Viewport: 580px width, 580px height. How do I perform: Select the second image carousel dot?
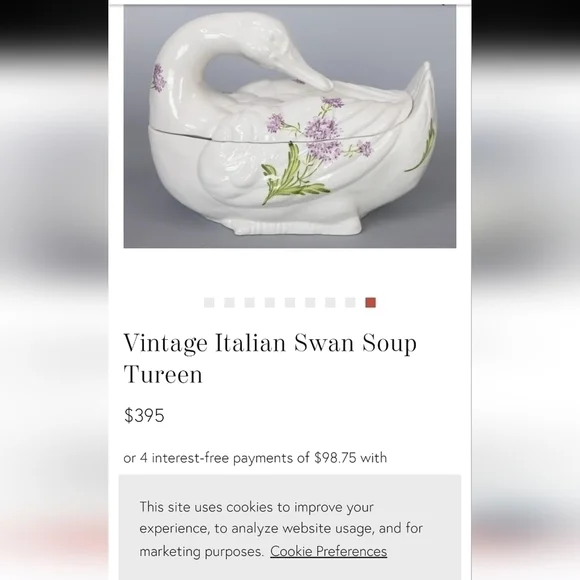point(229,303)
